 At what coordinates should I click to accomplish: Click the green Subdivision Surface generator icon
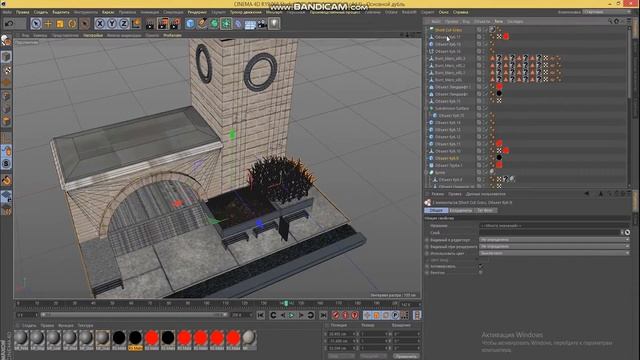click(214, 24)
